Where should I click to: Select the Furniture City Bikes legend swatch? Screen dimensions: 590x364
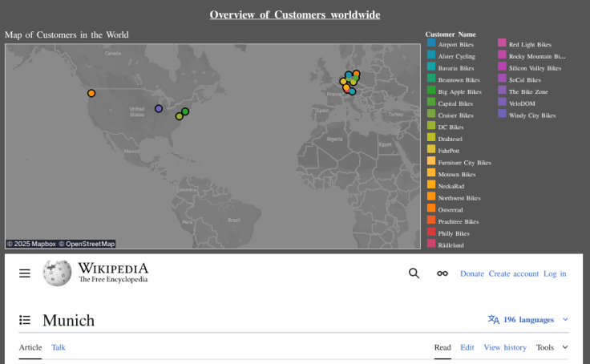(x=431, y=160)
